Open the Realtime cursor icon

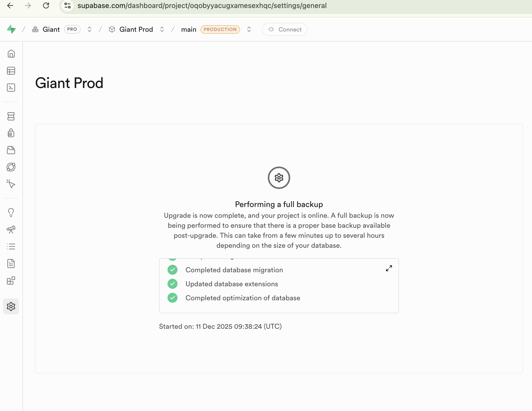coord(11,184)
